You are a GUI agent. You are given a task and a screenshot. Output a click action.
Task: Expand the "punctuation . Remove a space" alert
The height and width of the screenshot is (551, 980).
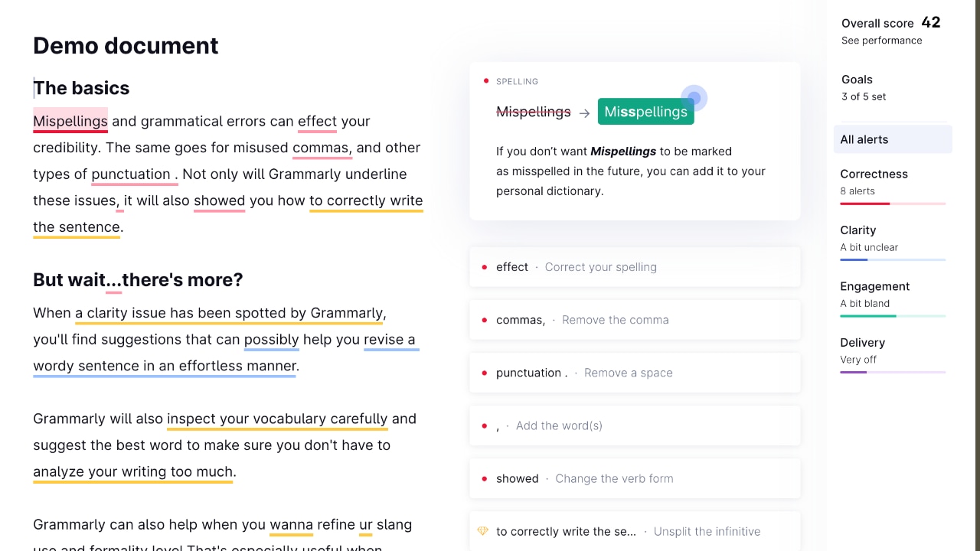click(x=634, y=373)
